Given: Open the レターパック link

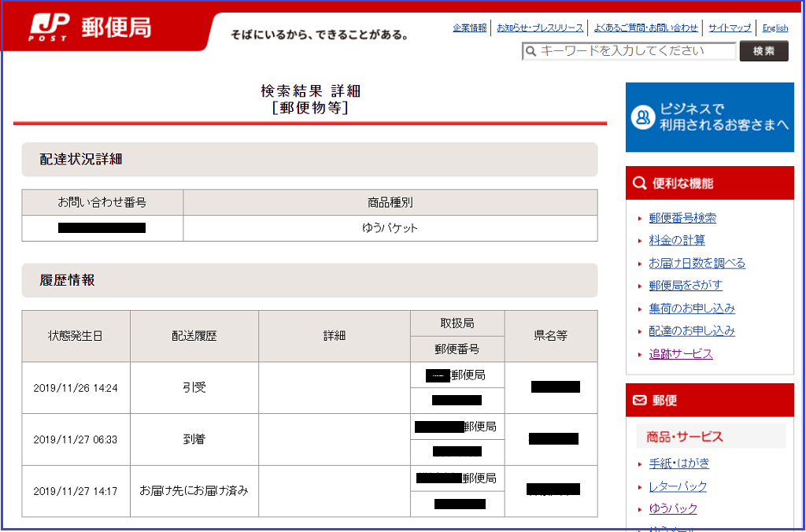Looking at the screenshot, I should click(678, 486).
